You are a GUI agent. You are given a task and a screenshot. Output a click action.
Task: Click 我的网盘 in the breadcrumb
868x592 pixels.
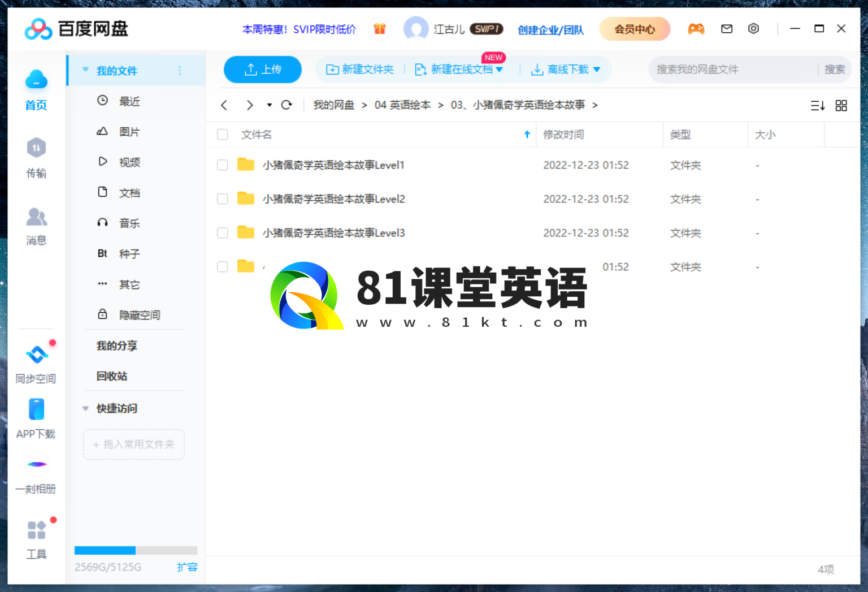(334, 105)
